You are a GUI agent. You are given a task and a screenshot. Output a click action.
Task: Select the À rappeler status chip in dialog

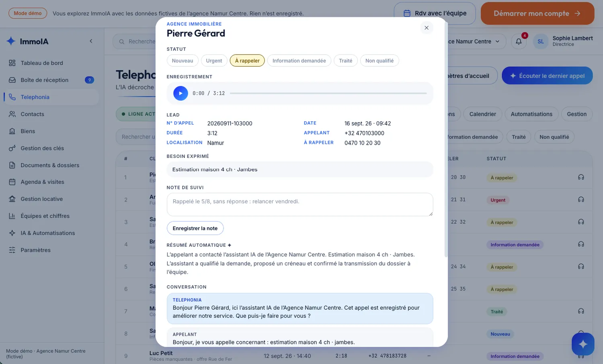click(x=247, y=61)
